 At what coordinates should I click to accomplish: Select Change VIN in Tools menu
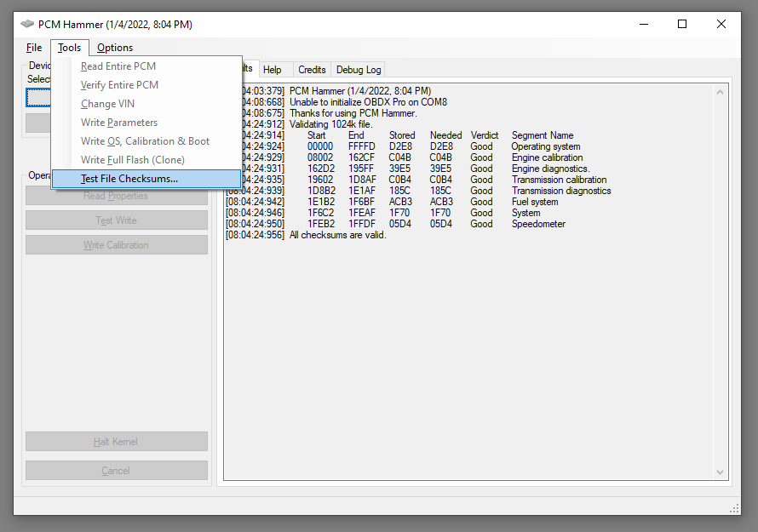tap(146, 104)
